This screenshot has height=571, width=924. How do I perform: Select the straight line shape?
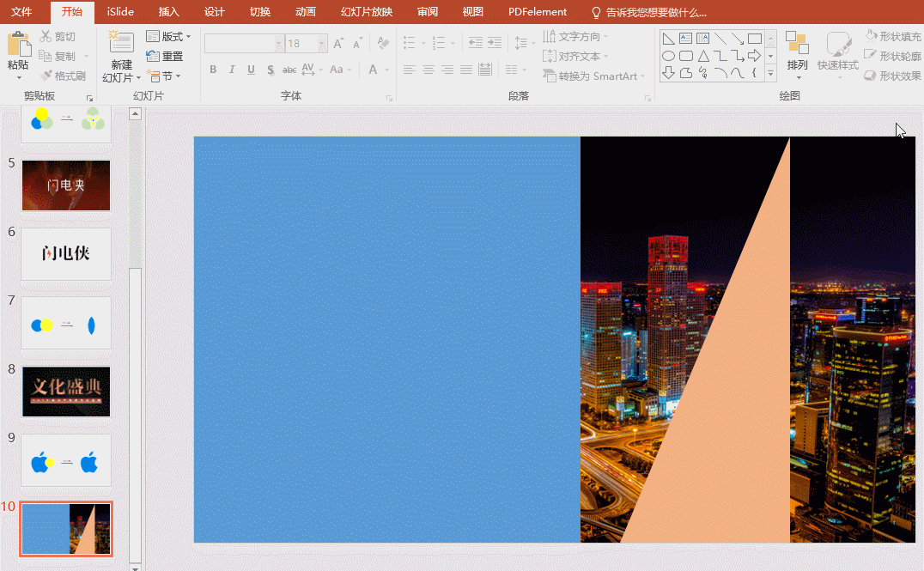[720, 39]
